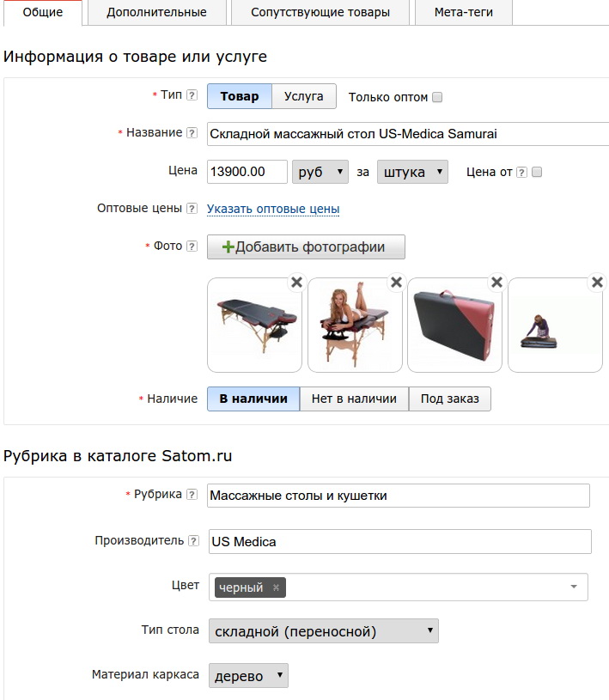Remove the first massage table photo
The height and width of the screenshot is (700, 609).
point(296,282)
